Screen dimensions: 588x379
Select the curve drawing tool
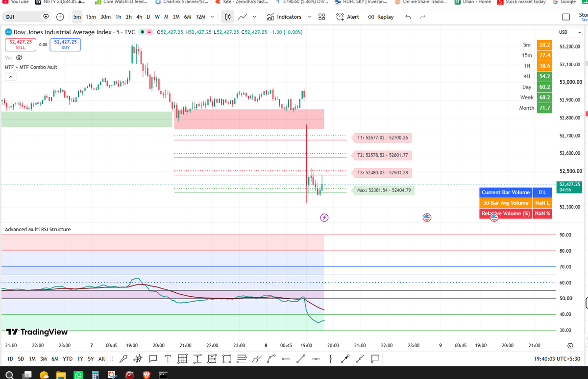click(x=271, y=358)
